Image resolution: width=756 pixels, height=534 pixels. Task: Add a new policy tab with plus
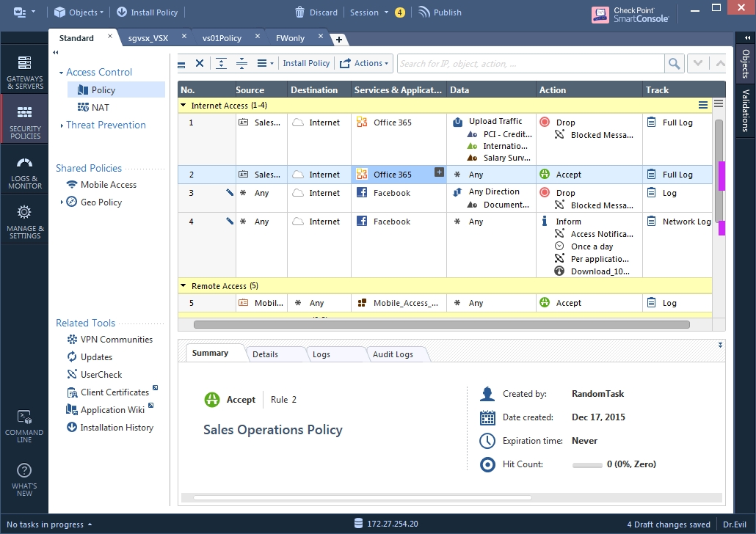coord(338,39)
